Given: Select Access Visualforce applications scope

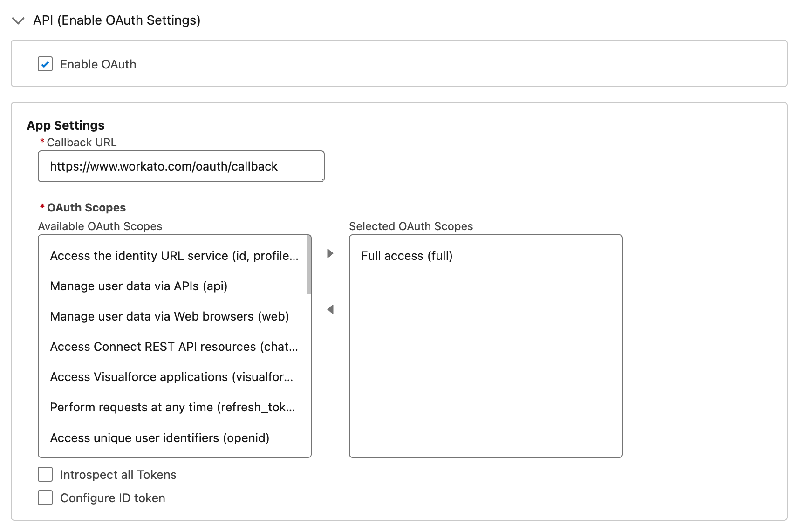Looking at the screenshot, I should [x=171, y=376].
